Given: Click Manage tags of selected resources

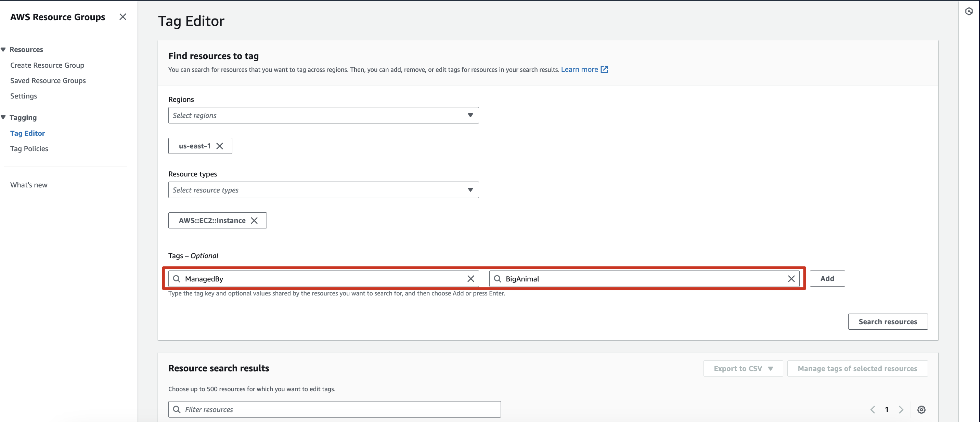Looking at the screenshot, I should click(857, 368).
